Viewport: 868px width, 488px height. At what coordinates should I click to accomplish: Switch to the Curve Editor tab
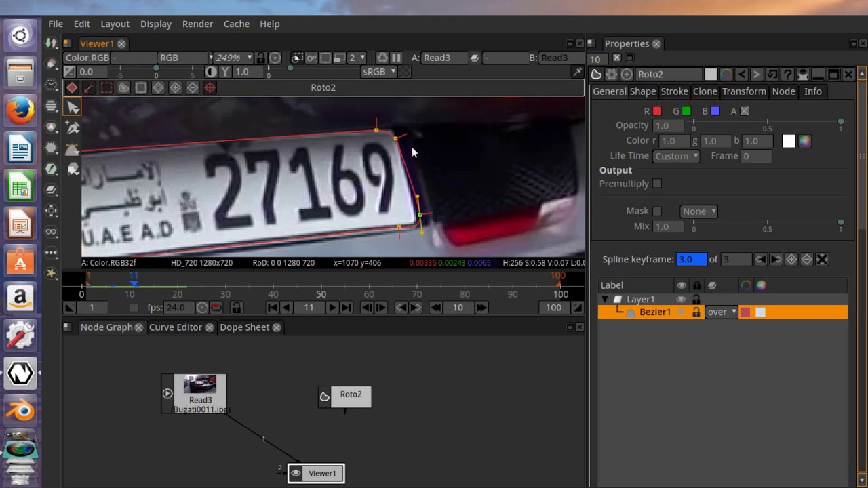point(176,327)
